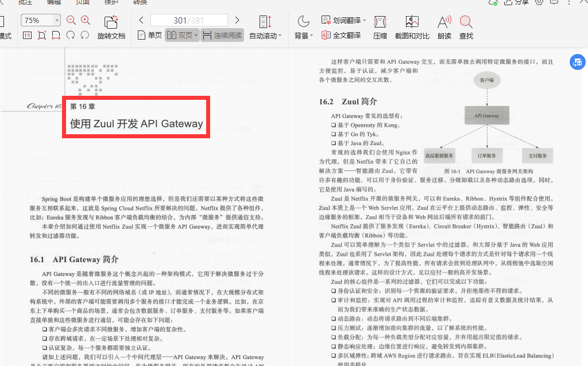Rotate view clockwise icon
The image size is (588, 366).
[70, 35]
